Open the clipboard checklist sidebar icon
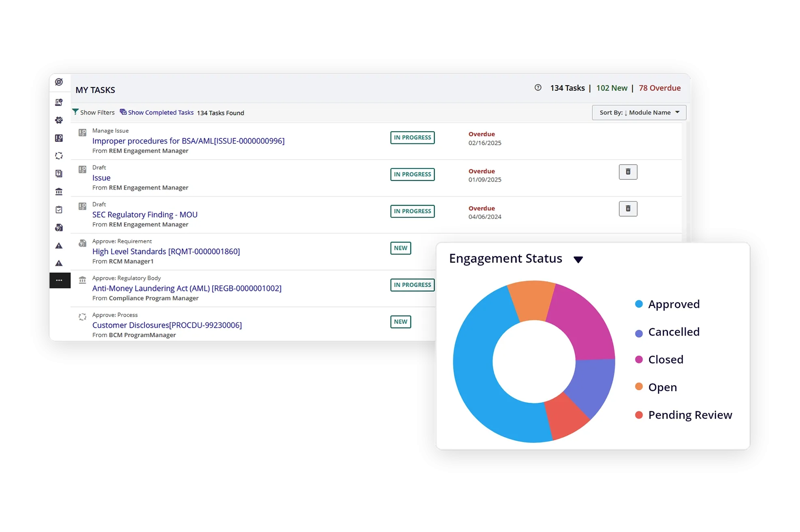The height and width of the screenshot is (532, 800). point(59,209)
